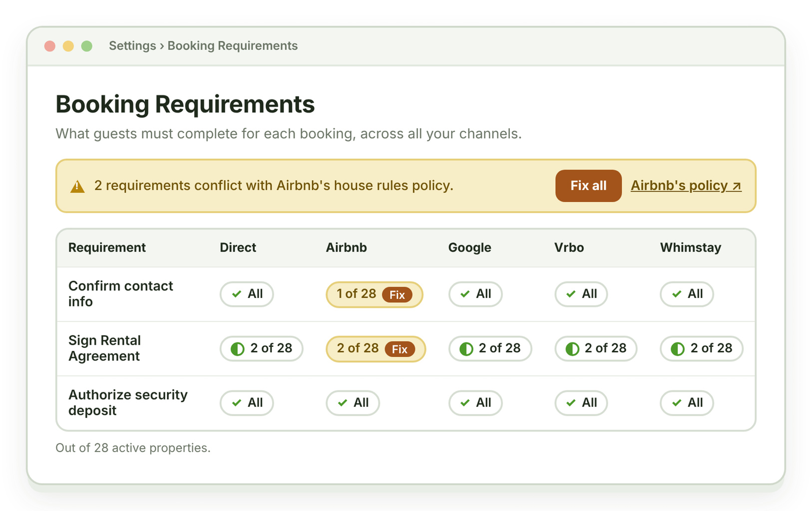Image resolution: width=812 pixels, height=511 pixels.
Task: Click Booking Requirements breadcrumb item
Action: tap(232, 46)
